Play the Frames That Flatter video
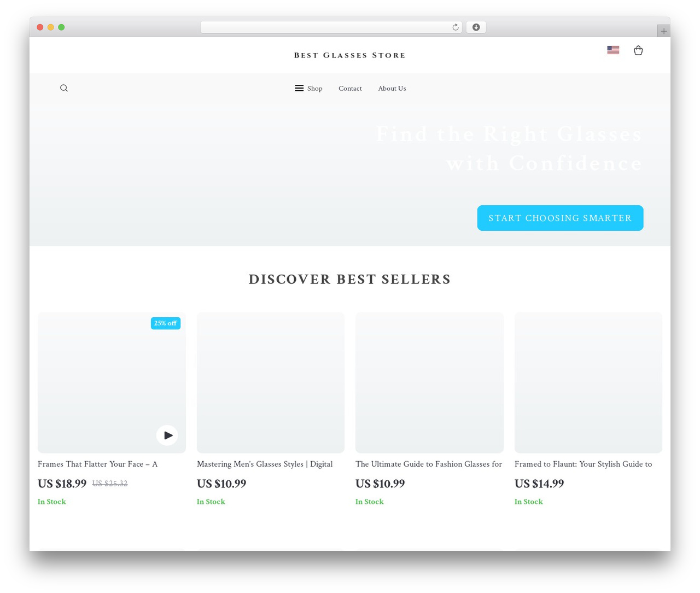This screenshot has height=593, width=700. (x=167, y=435)
